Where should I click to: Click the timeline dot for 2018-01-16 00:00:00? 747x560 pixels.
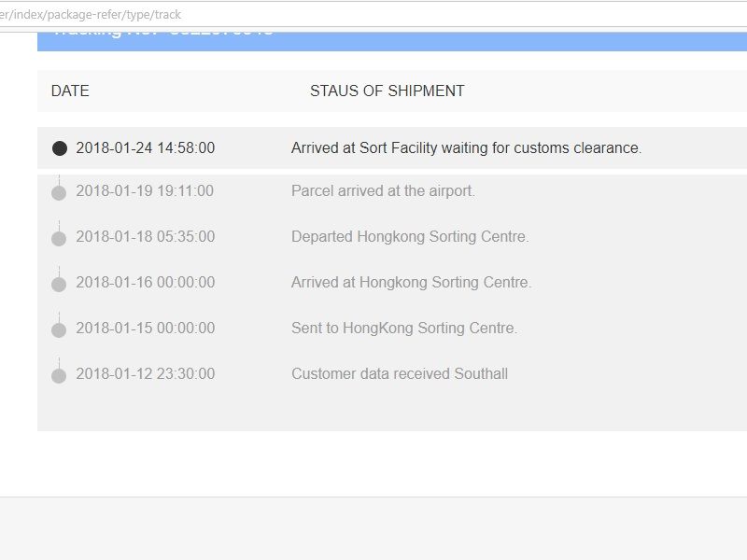[x=59, y=285]
